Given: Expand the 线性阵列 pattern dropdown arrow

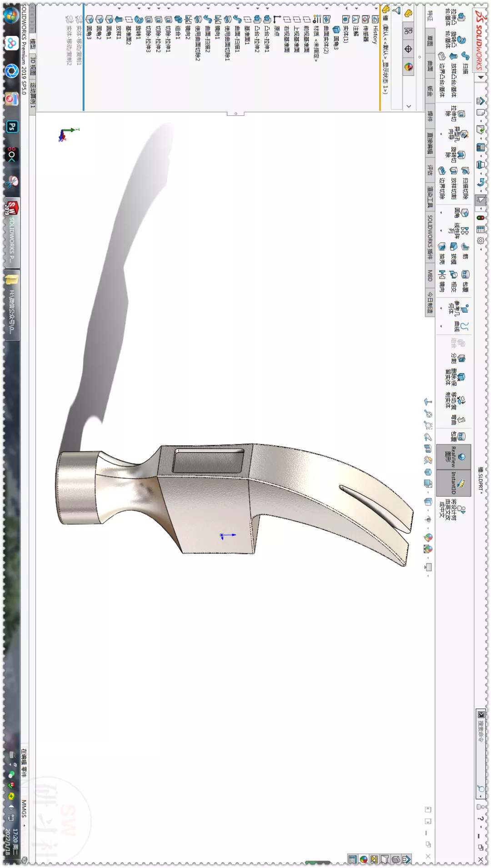Looking at the screenshot, I should coord(441,230).
